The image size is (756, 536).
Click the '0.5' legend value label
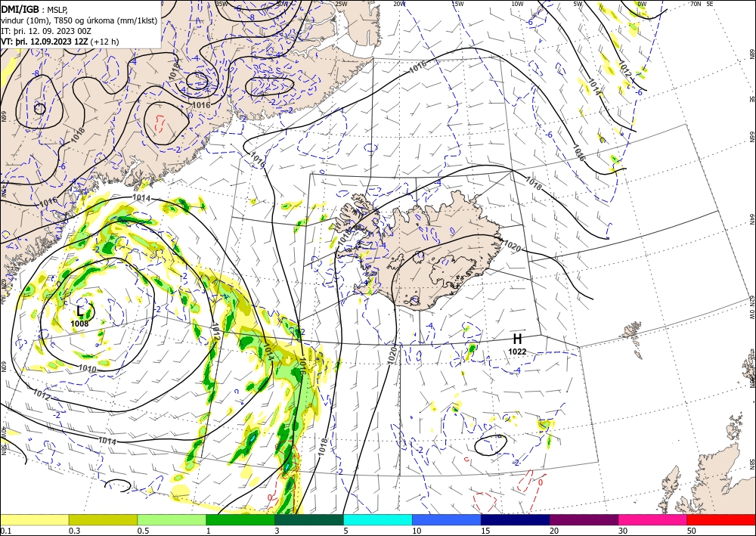(x=143, y=531)
